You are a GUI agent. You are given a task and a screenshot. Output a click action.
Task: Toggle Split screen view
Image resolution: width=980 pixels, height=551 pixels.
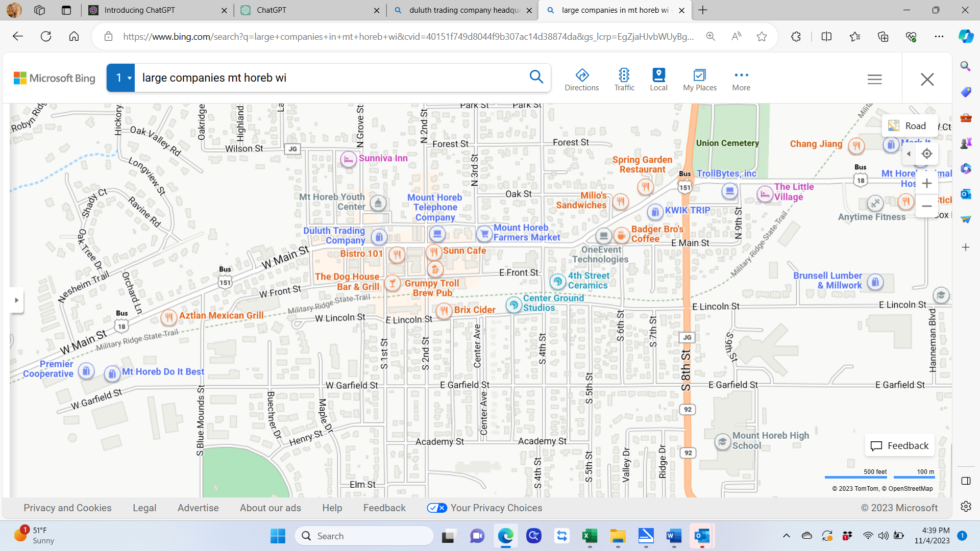pos(826,36)
